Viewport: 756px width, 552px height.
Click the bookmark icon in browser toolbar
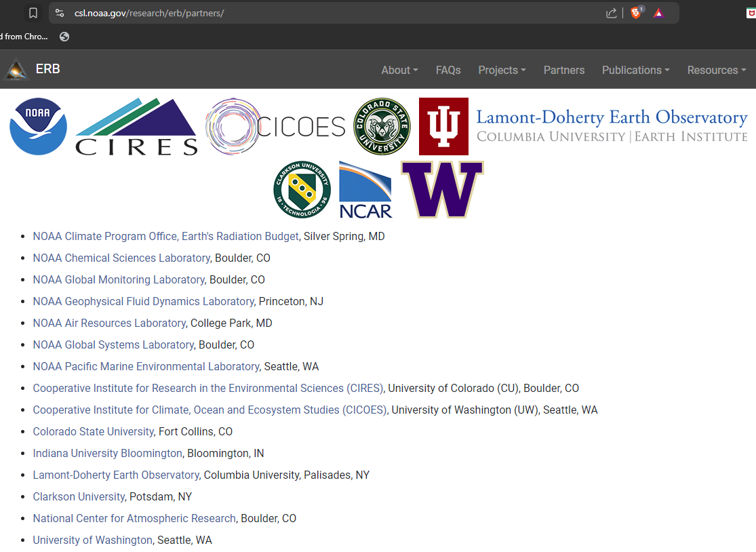click(x=33, y=13)
